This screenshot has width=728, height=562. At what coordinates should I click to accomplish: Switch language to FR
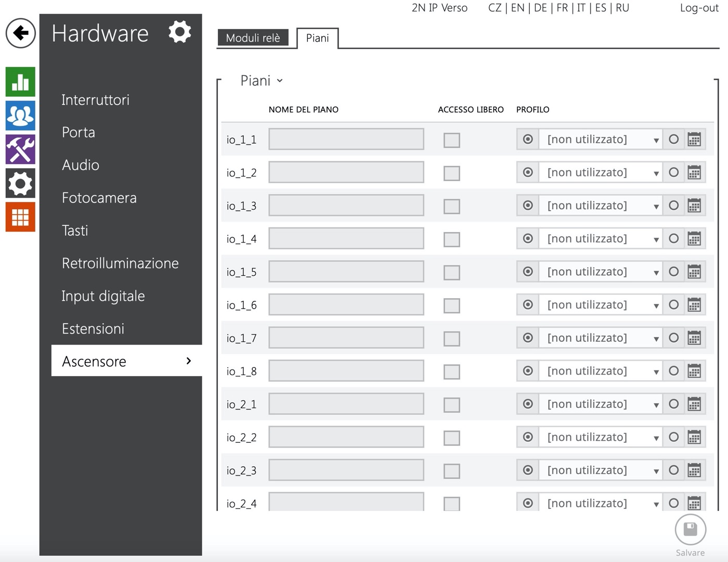[x=562, y=8]
